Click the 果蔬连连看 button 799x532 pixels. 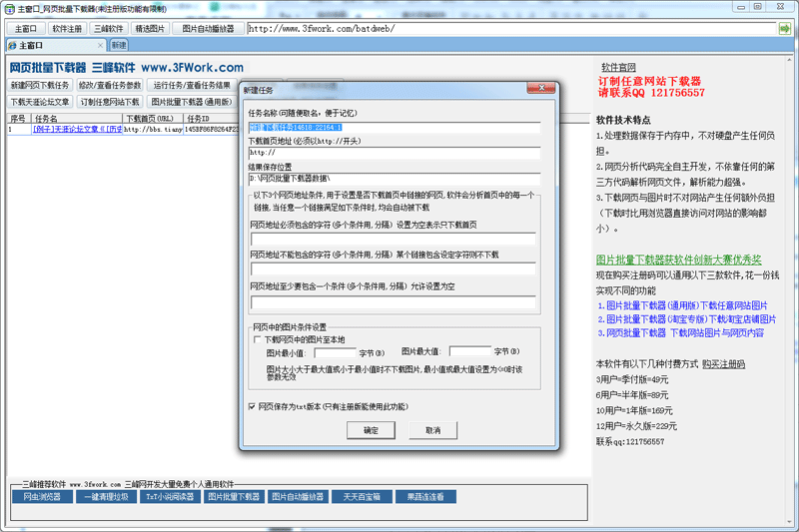click(x=425, y=496)
